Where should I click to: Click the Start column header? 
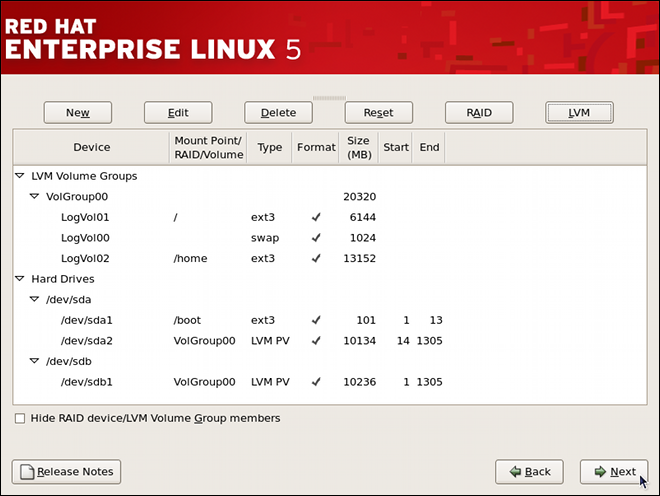[x=396, y=147]
